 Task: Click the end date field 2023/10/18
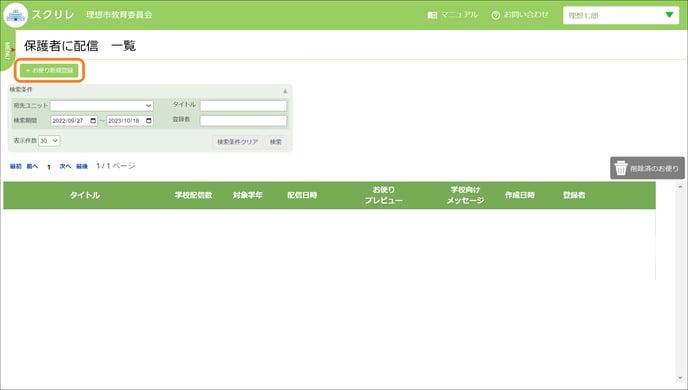tap(130, 121)
